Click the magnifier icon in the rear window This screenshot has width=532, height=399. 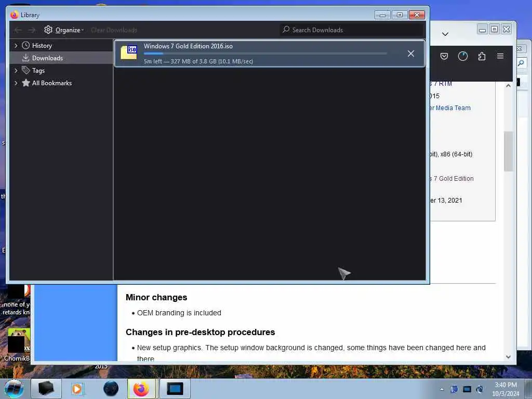click(521, 63)
